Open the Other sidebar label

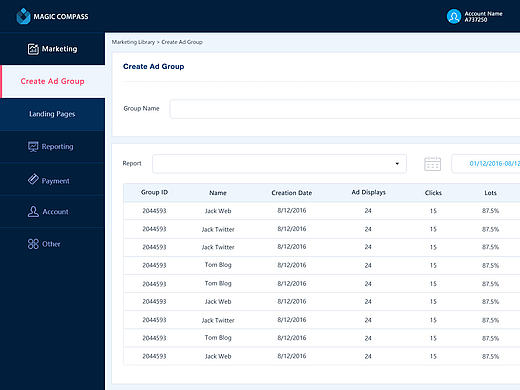(x=51, y=244)
